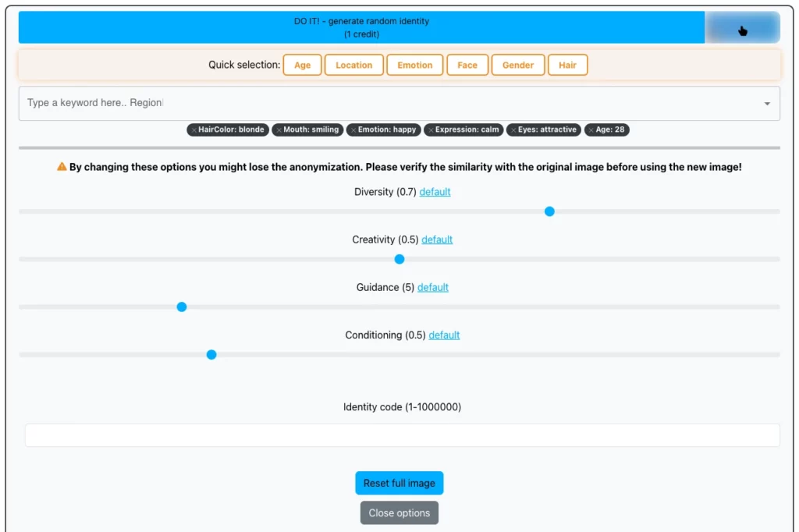This screenshot has width=799, height=532.
Task: Remove the Mouth: smiling tag
Action: (279, 130)
